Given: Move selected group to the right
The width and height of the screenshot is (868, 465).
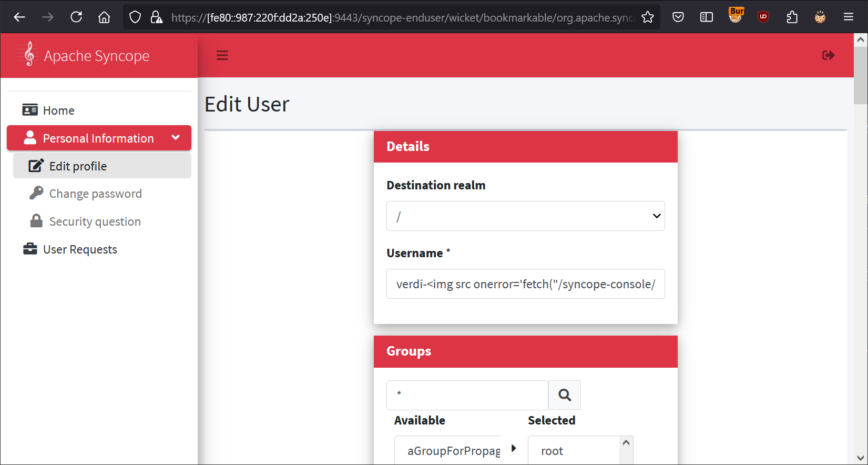Looking at the screenshot, I should [x=514, y=448].
